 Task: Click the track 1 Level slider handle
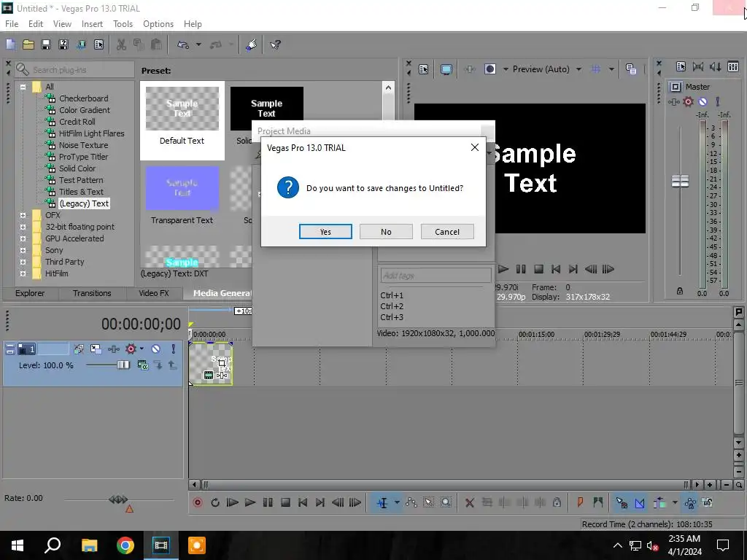coord(123,365)
